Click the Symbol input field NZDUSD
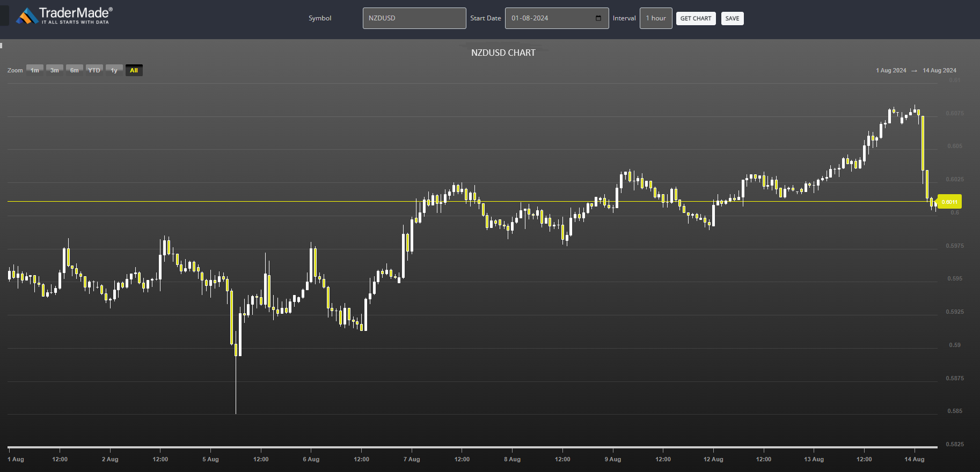Image resolution: width=980 pixels, height=472 pixels. pos(414,18)
